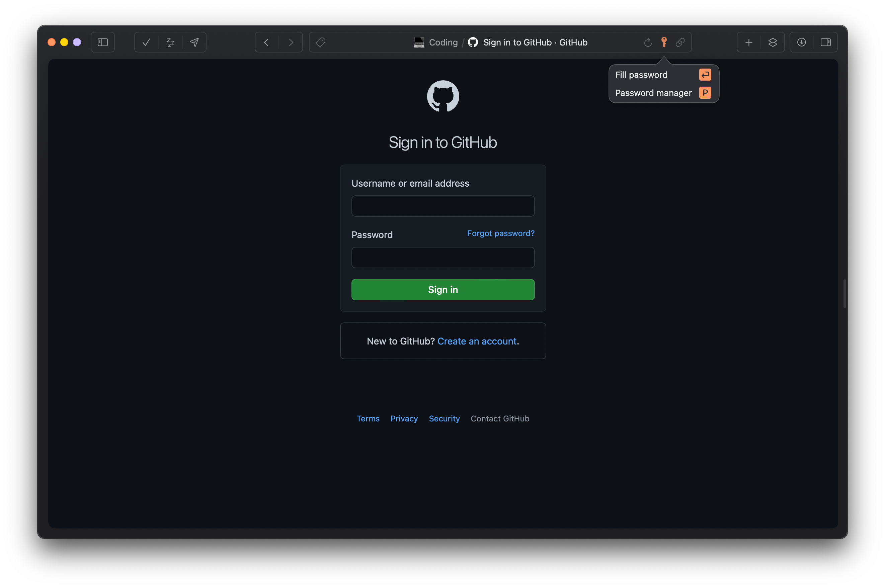
Task: Click the checkmark done icon in toolbar
Action: pyautogui.click(x=146, y=42)
